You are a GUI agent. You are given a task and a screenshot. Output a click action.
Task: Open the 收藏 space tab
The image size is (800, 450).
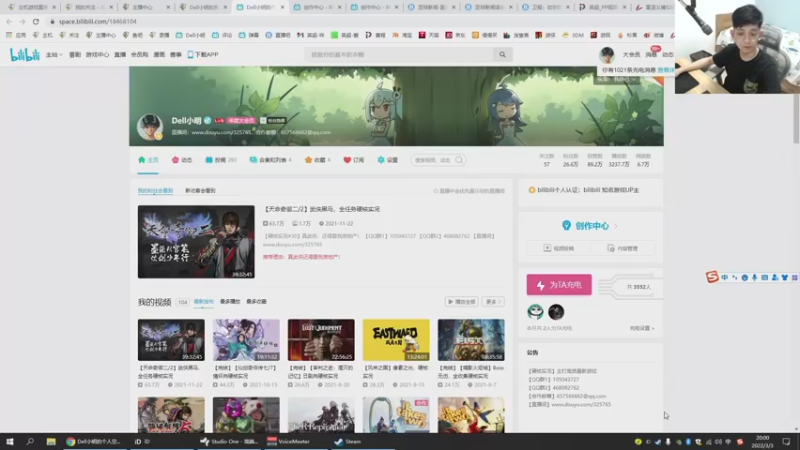tap(317, 160)
